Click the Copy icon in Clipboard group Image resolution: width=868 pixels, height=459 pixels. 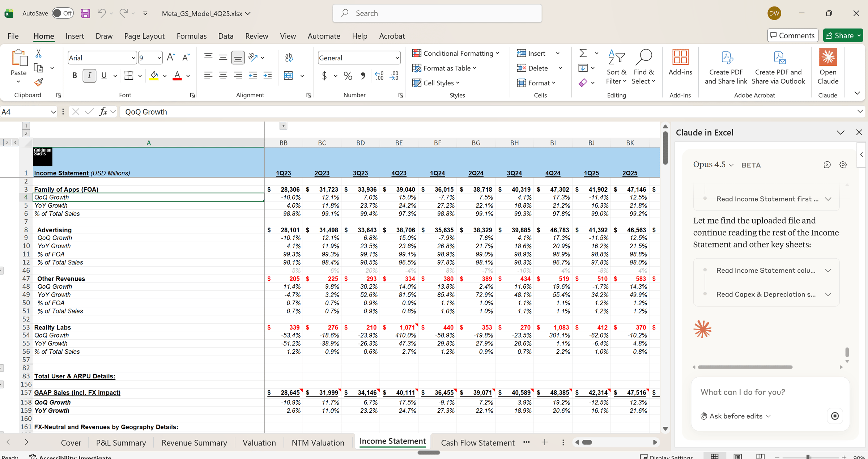38,68
